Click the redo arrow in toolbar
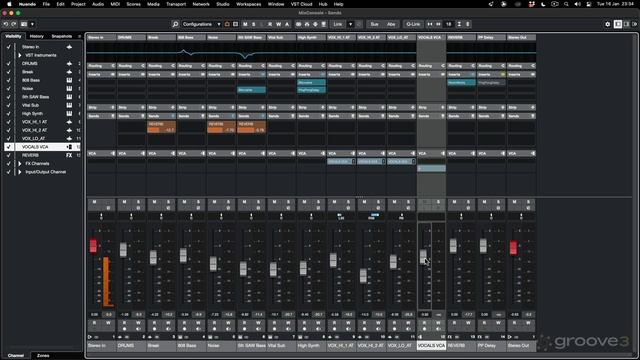 [13, 24]
